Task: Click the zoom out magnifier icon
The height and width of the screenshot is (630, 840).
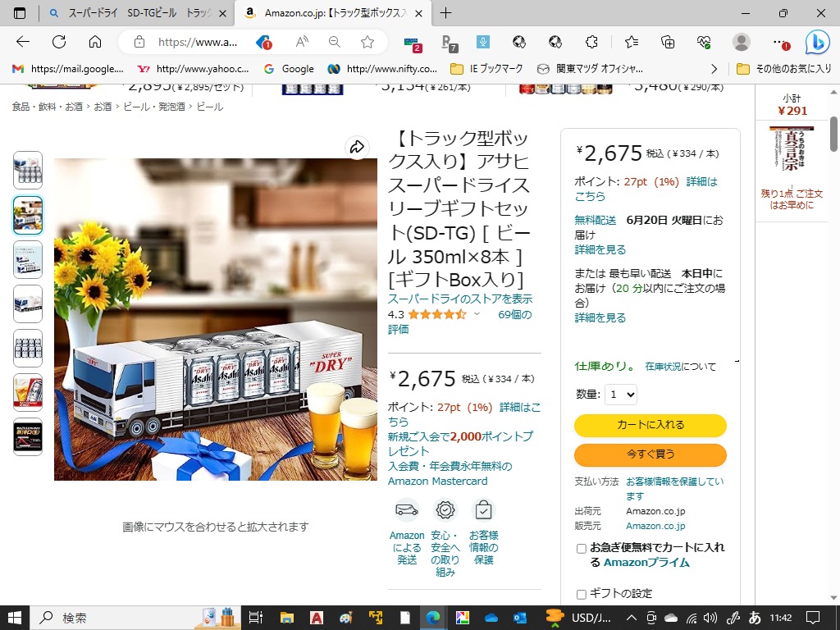Action: 335,42
